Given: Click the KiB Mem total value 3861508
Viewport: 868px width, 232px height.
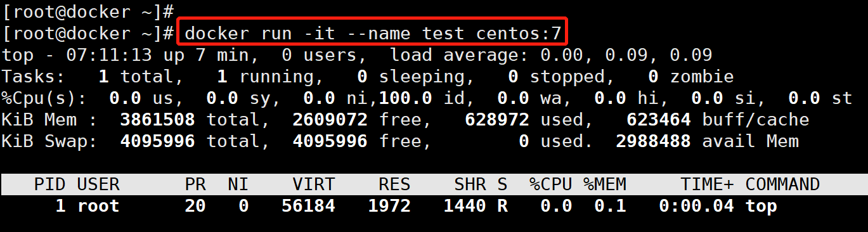Looking at the screenshot, I should [x=157, y=119].
